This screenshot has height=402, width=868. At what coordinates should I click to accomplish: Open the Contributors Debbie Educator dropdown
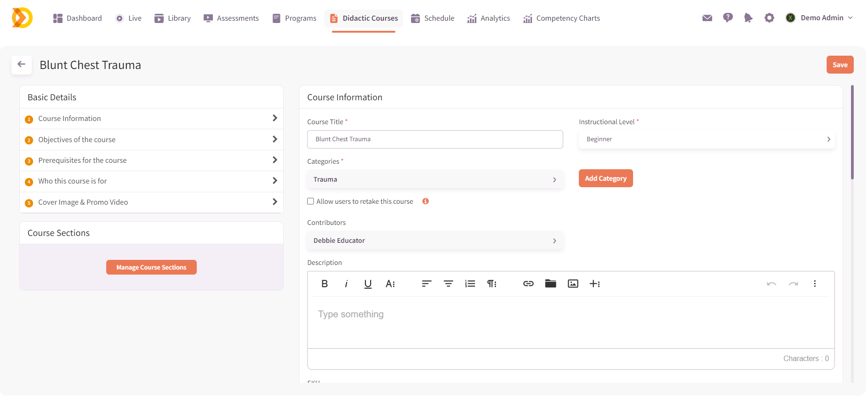click(x=434, y=241)
